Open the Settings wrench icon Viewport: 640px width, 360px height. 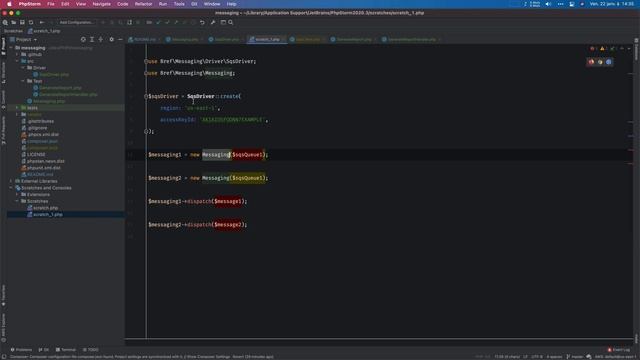click(213, 22)
